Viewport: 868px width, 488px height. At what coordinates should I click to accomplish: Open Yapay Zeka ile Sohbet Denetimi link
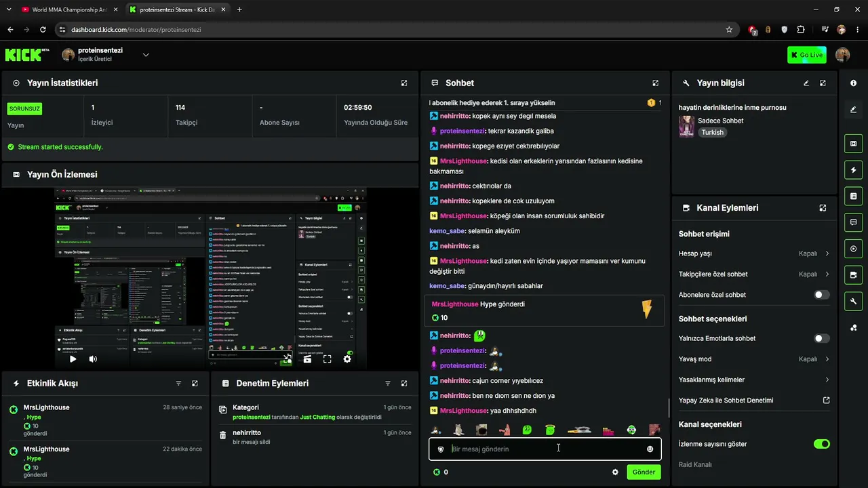tap(754, 401)
